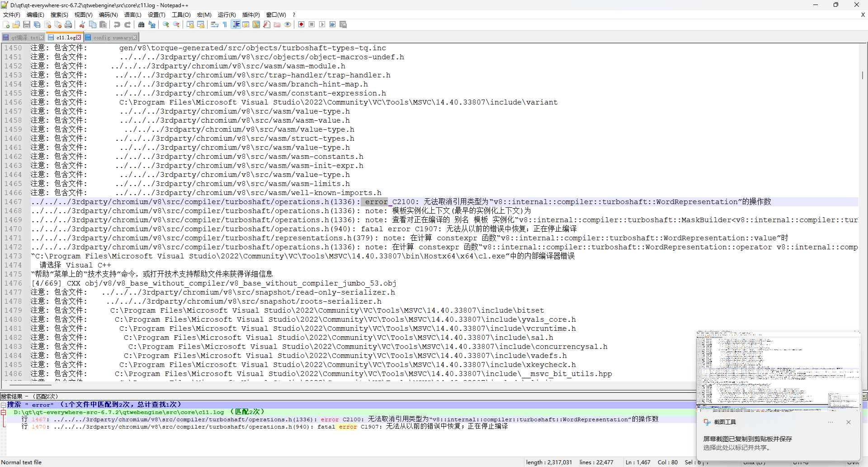Save the current file via toolbar
Image resolution: width=868 pixels, height=467 pixels.
click(27, 24)
